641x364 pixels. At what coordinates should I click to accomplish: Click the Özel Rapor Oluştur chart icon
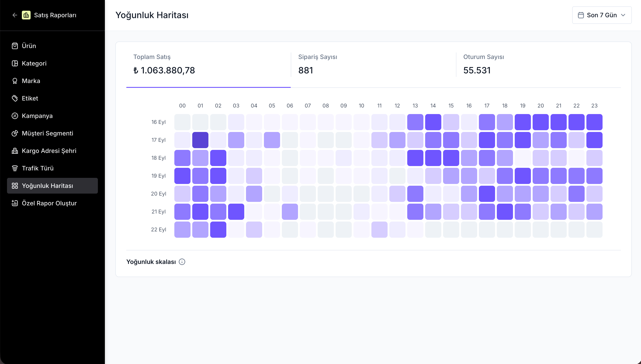[x=15, y=203]
